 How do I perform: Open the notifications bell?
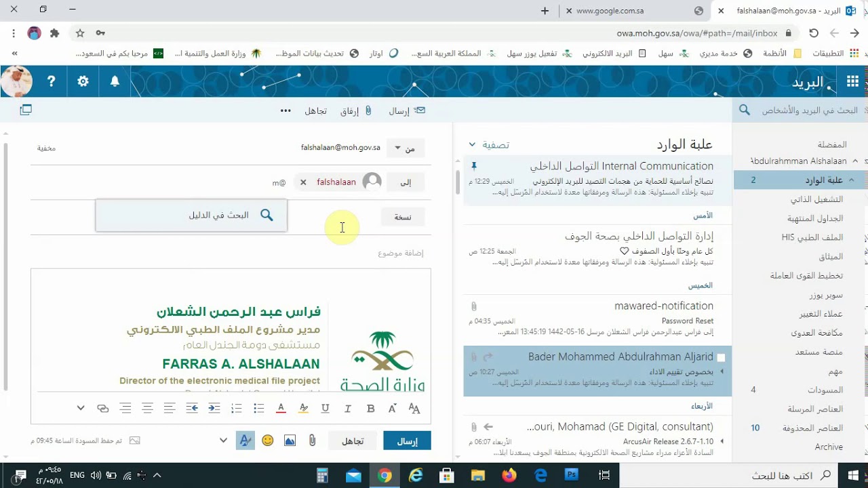click(115, 81)
